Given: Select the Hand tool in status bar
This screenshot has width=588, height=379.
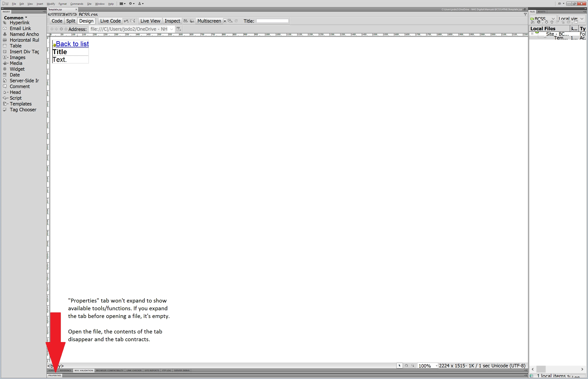Looking at the screenshot, I should pyautogui.click(x=406, y=365).
